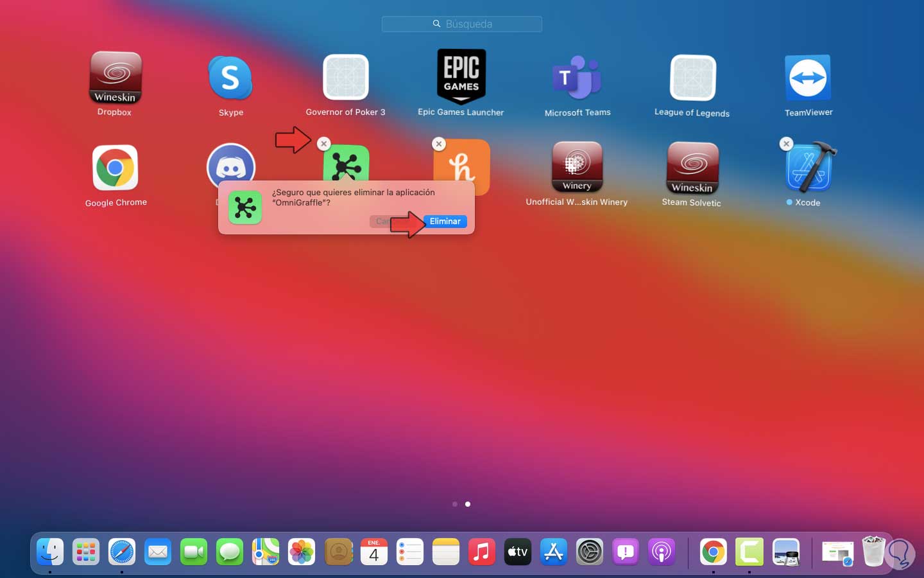Launch Notes from the Dock
924x578 pixels.
tap(446, 552)
